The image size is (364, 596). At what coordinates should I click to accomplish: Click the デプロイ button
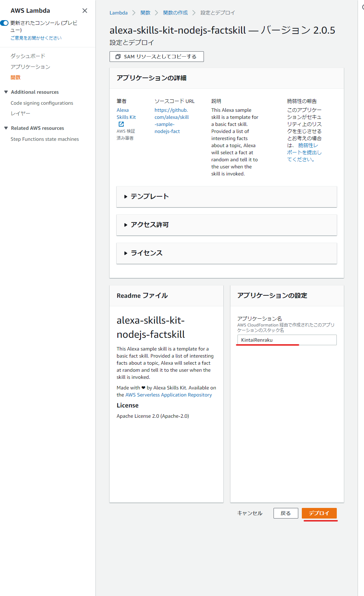point(319,513)
